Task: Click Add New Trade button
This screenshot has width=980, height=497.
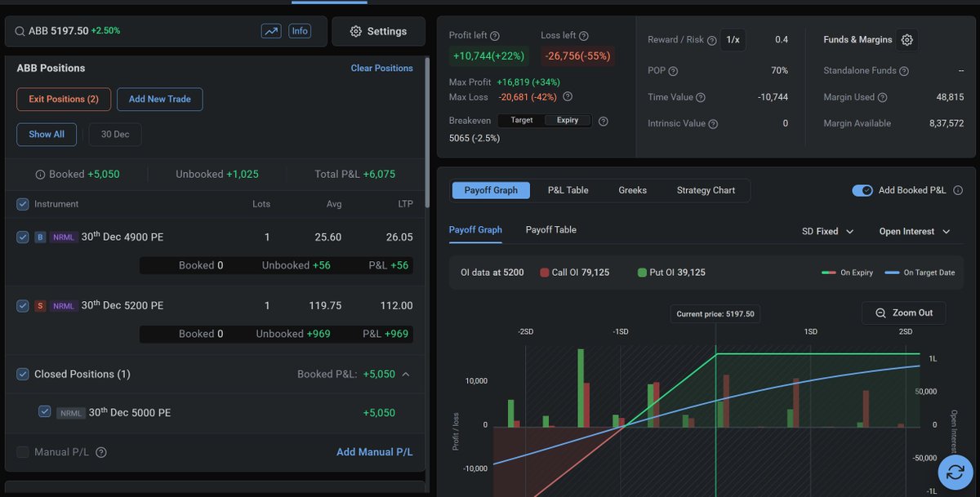Action: pyautogui.click(x=159, y=100)
